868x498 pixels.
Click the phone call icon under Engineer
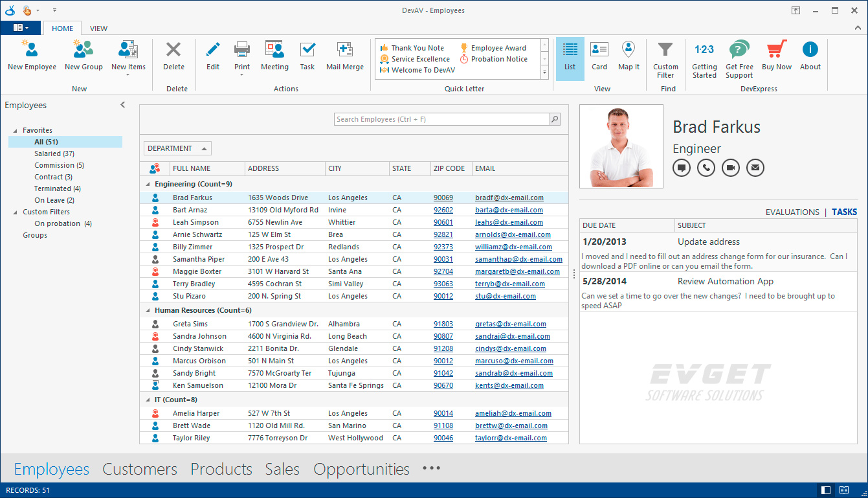706,168
